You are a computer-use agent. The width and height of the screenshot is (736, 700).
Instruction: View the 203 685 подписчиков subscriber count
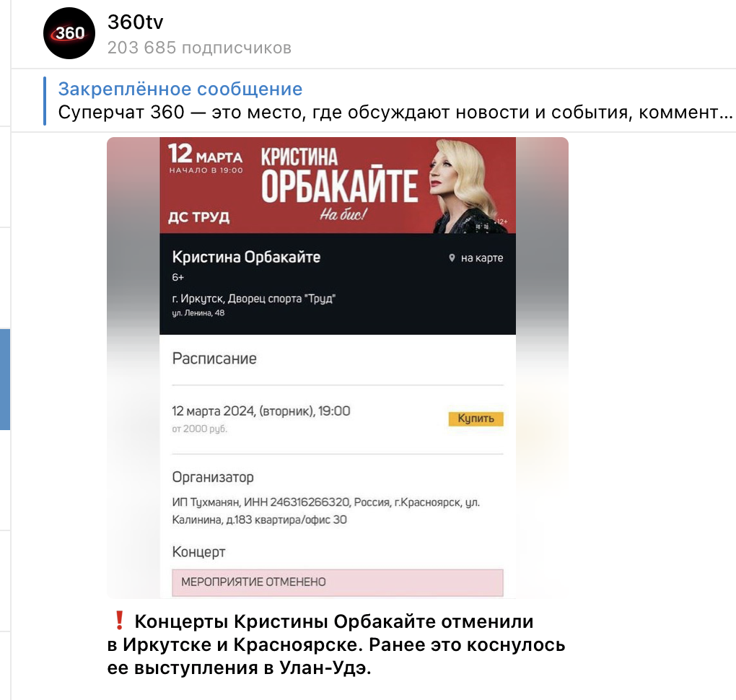pos(199,48)
